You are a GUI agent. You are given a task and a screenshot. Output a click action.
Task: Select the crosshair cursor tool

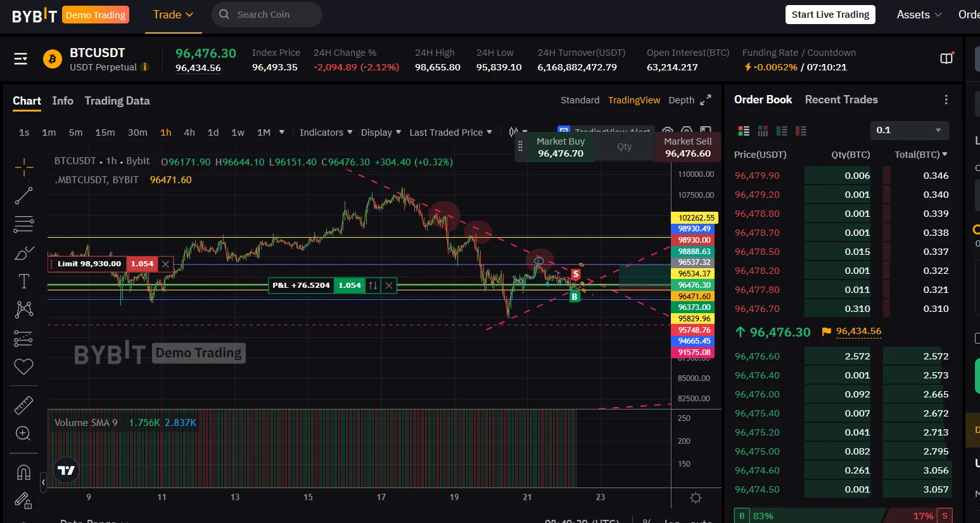click(x=24, y=167)
